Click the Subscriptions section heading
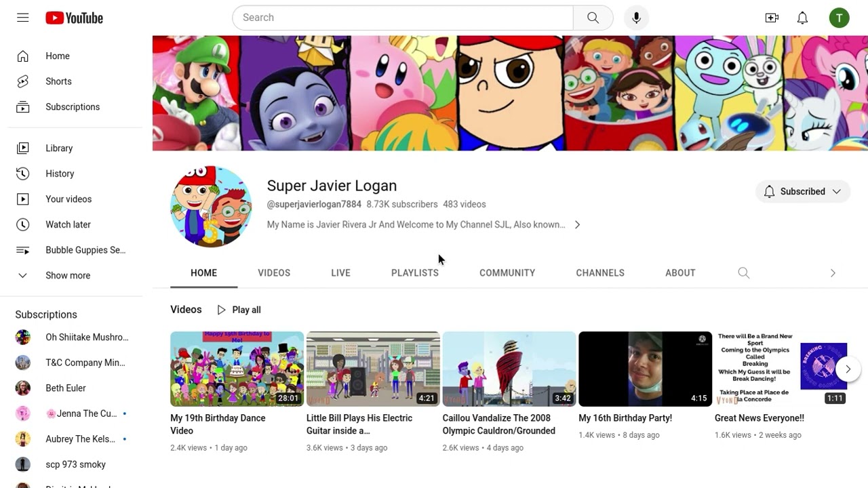 46,314
